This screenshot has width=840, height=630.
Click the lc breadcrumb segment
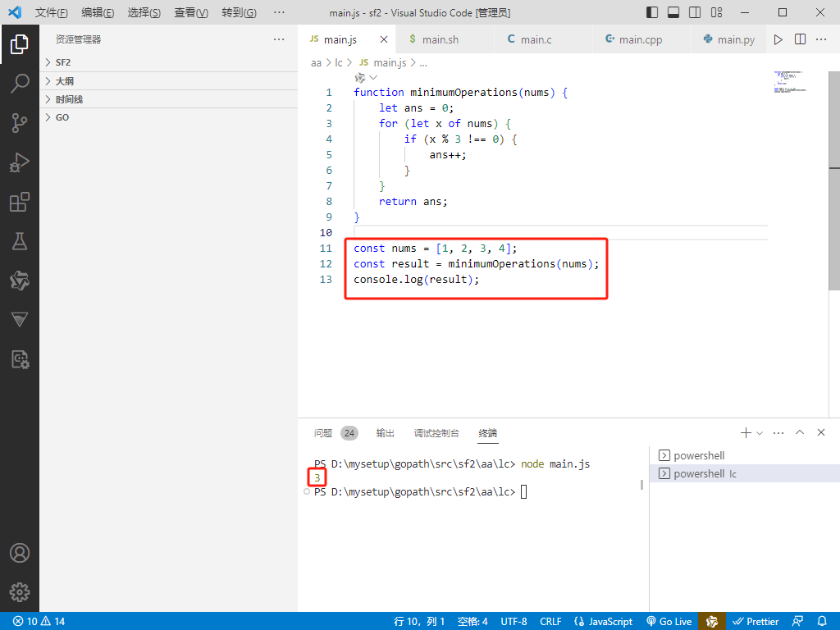339,62
